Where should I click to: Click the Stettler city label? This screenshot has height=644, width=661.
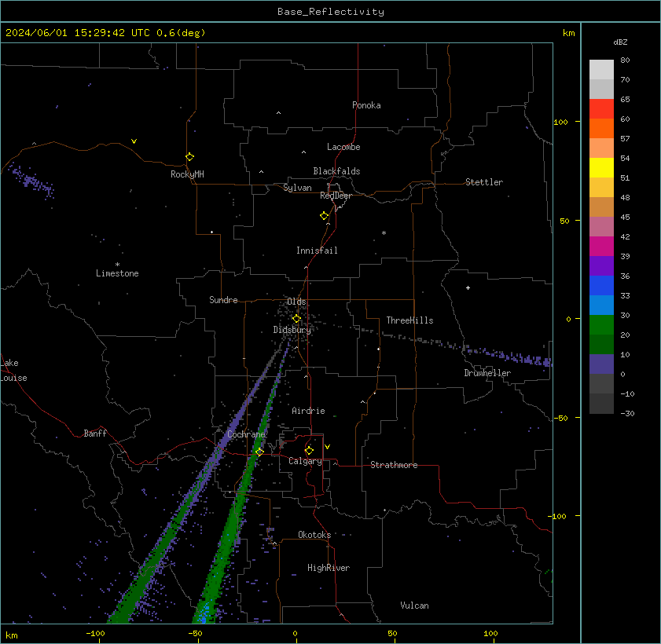click(484, 182)
